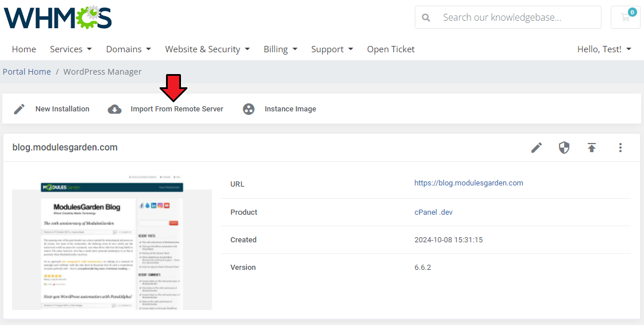Expand the Billing dropdown menu
The image size is (644, 325).
click(280, 49)
